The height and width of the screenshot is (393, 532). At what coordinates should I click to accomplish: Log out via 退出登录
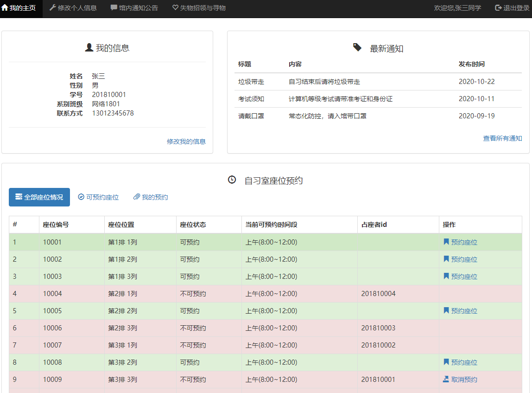[x=513, y=8]
